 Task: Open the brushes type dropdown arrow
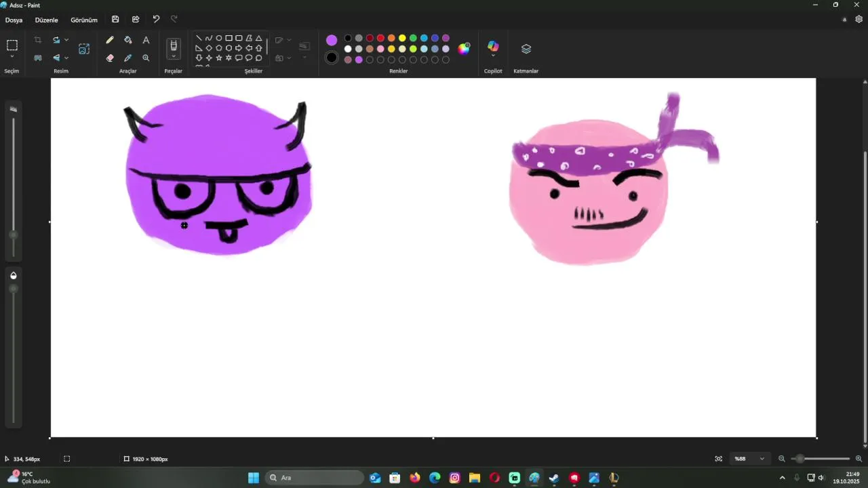[174, 56]
